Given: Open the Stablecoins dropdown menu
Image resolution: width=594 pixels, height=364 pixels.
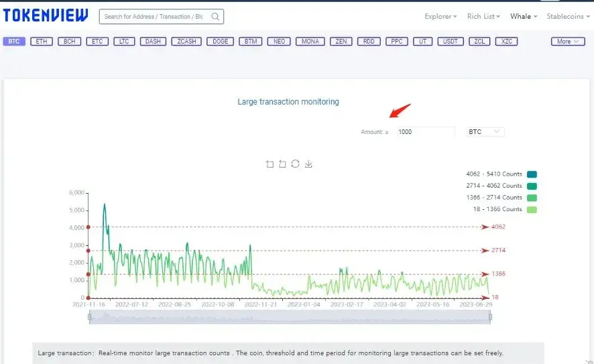Looking at the screenshot, I should tap(568, 16).
